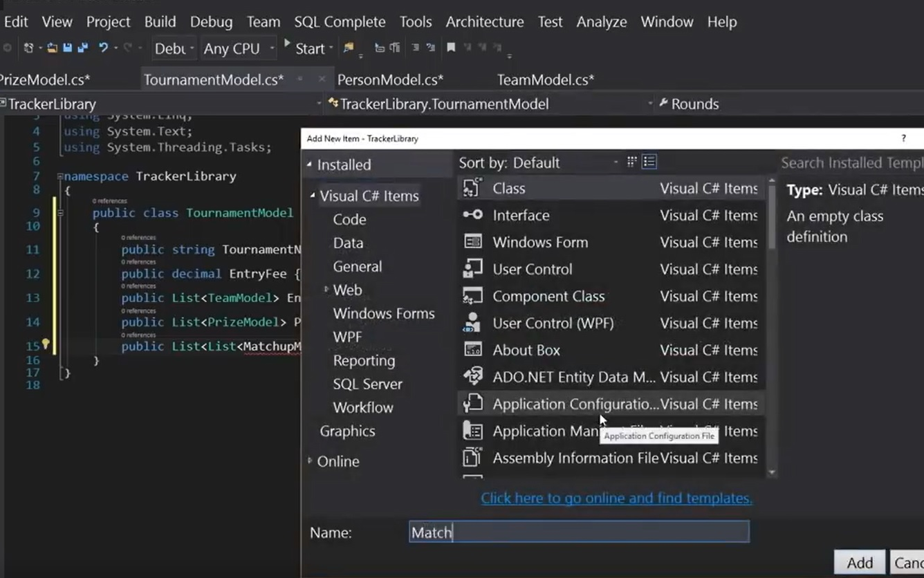Open the Architecture menu
The image size is (924, 578).
[x=484, y=22]
